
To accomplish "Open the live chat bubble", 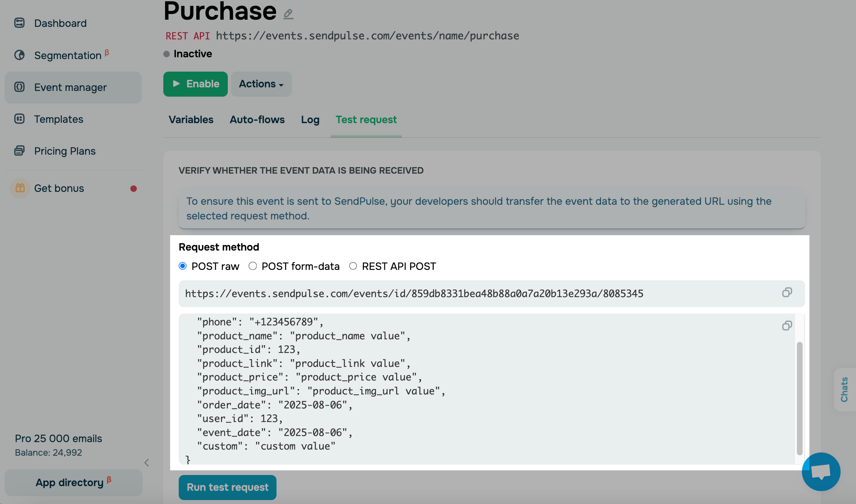I will tap(821, 471).
